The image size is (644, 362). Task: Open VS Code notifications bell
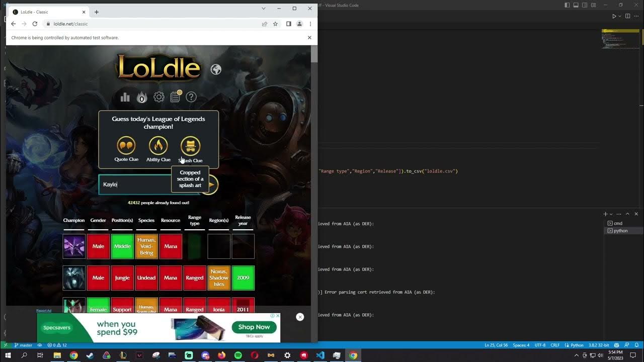pos(637,345)
